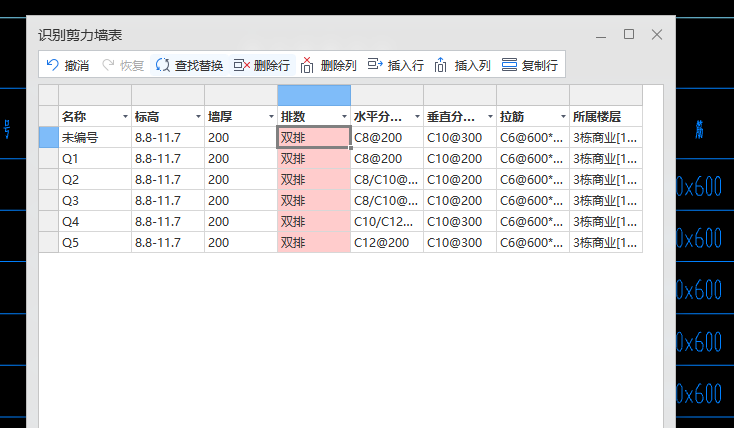Select C10/C12... cell in Q4 row
The width and height of the screenshot is (734, 428).
[x=387, y=221]
